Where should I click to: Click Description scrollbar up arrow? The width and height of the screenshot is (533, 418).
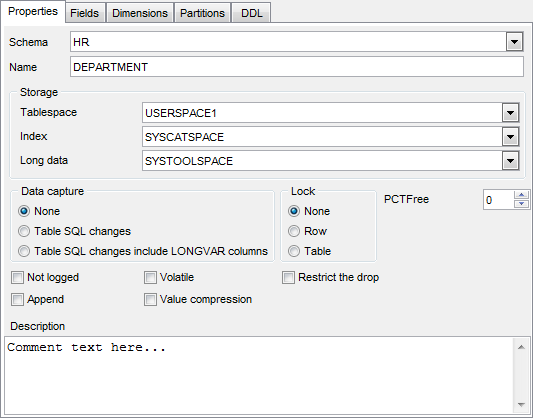click(x=521, y=347)
